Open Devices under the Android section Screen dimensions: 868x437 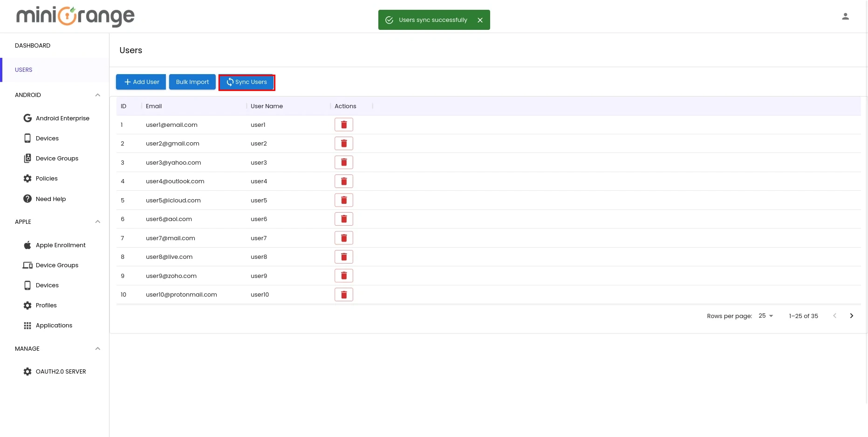[27, 138]
